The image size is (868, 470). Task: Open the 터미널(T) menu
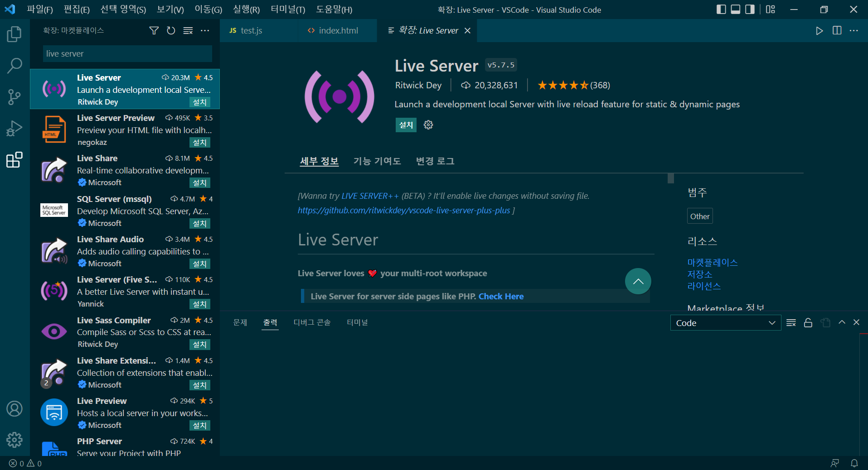pyautogui.click(x=288, y=10)
